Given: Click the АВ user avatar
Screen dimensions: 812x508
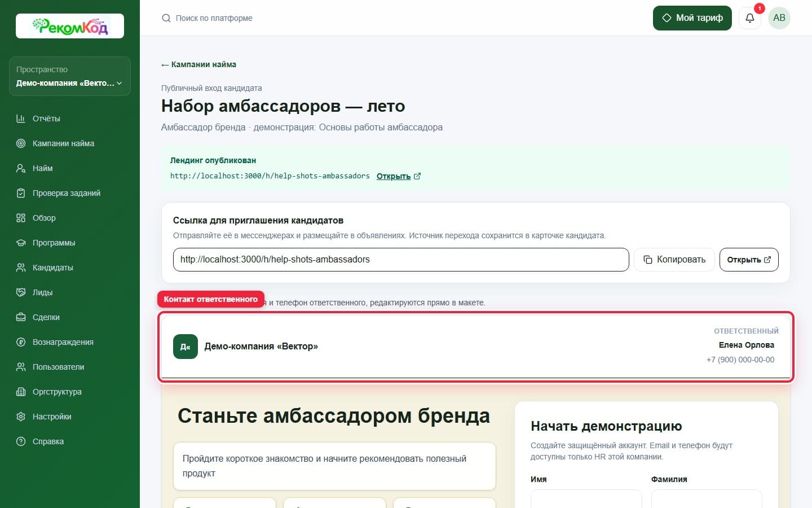Looking at the screenshot, I should [x=779, y=18].
